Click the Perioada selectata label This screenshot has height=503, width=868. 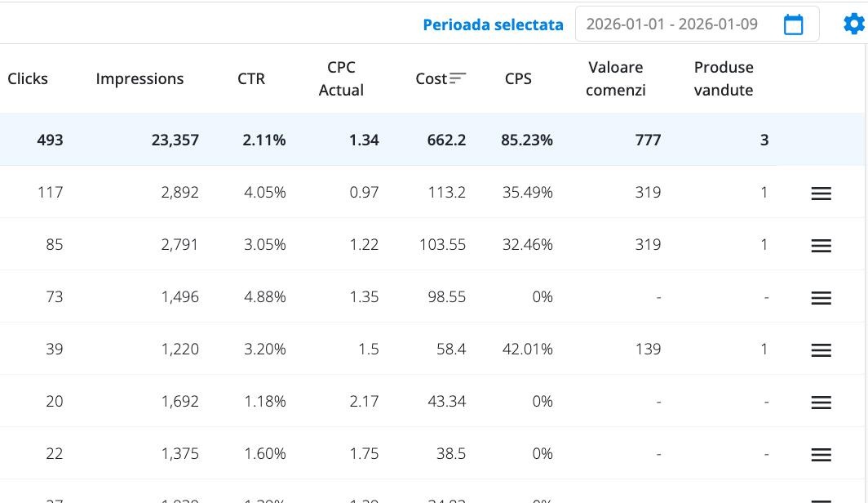[x=493, y=24]
